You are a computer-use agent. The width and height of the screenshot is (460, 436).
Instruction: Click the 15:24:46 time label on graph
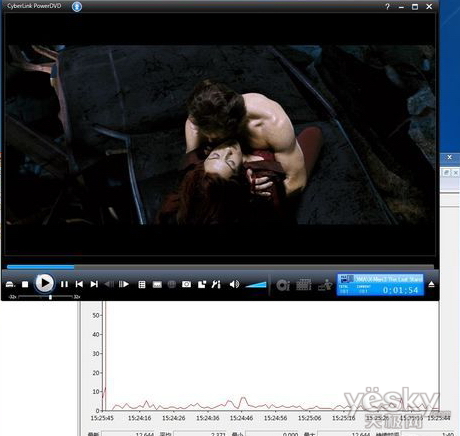tap(241, 418)
